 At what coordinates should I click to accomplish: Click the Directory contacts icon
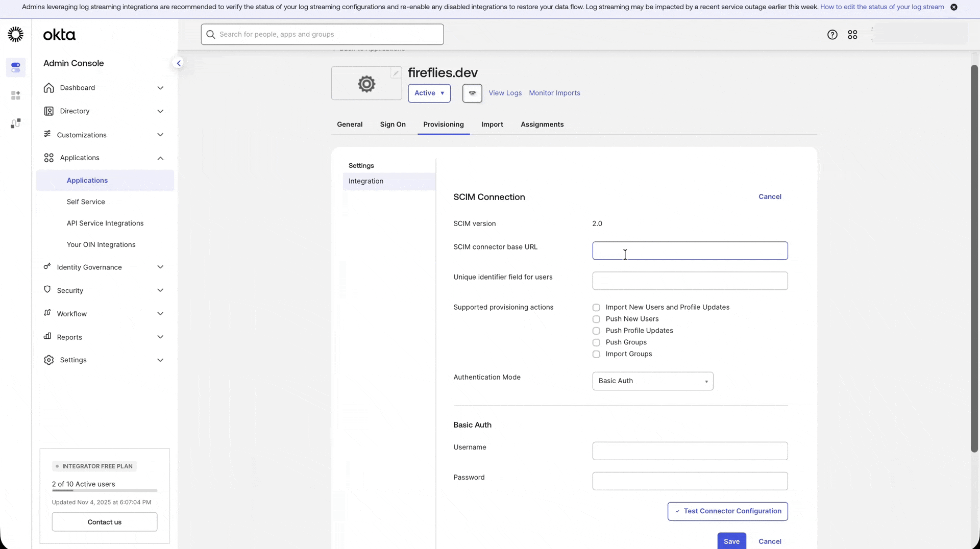(x=48, y=111)
